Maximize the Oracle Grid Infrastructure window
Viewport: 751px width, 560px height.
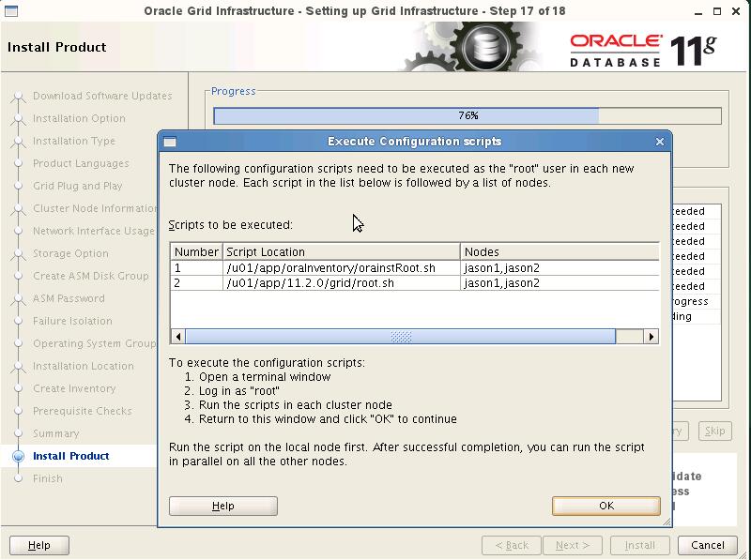717,11
